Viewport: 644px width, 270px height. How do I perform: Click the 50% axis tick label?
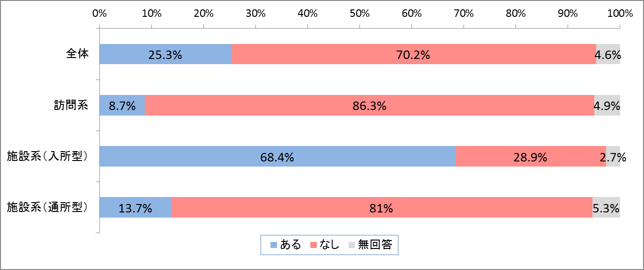pos(359,14)
